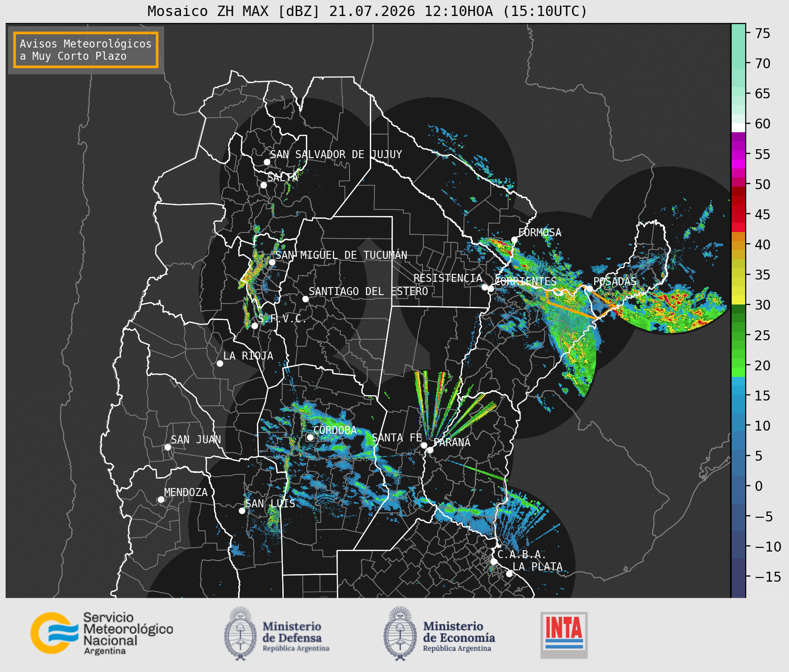The height and width of the screenshot is (672, 789).
Task: Click the Mendoza city marker dot
Action: click(161, 499)
